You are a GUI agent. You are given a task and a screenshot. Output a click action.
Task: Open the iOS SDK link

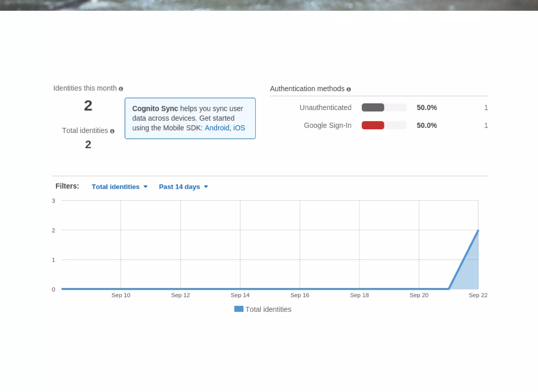(x=239, y=128)
